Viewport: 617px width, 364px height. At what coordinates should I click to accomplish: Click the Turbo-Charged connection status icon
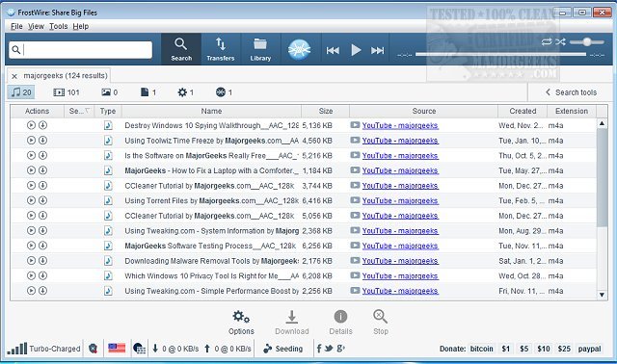click(x=17, y=349)
